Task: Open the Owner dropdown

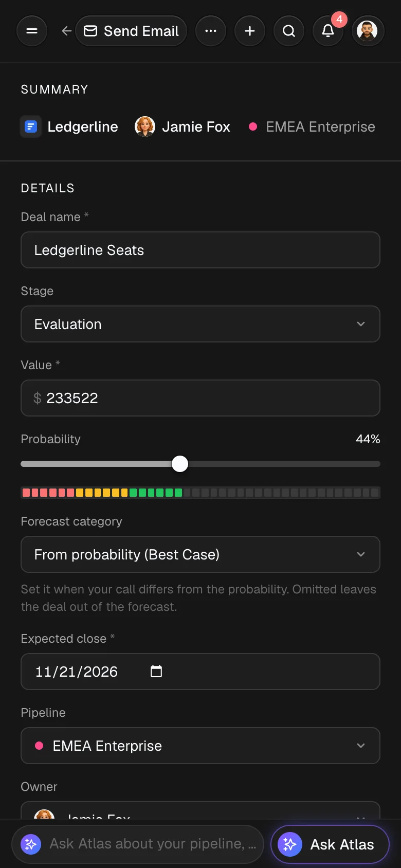Action: tap(200, 810)
